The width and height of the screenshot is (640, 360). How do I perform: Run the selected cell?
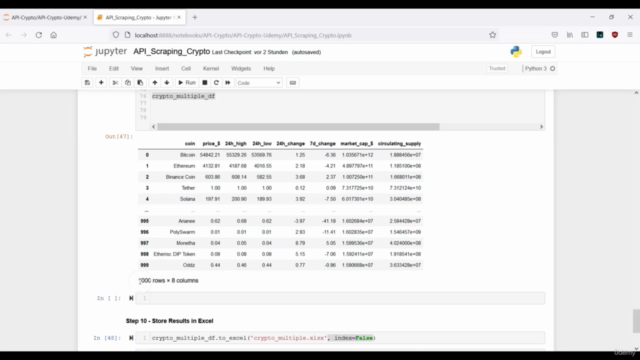187,83
